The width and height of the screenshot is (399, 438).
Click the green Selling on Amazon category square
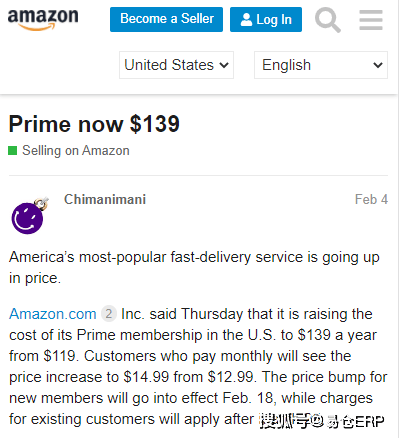click(13, 151)
